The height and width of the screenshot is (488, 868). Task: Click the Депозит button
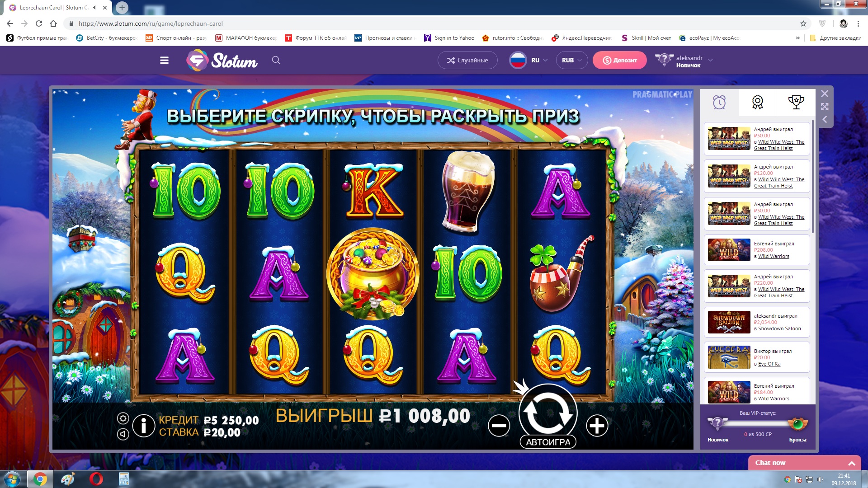click(619, 60)
